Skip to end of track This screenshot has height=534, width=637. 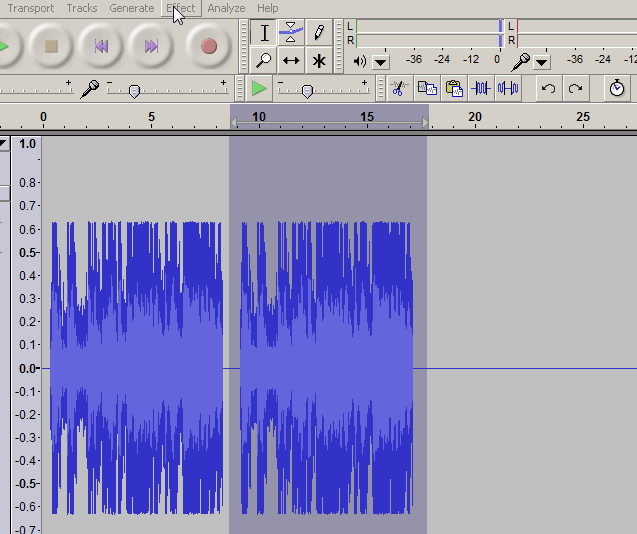151,46
